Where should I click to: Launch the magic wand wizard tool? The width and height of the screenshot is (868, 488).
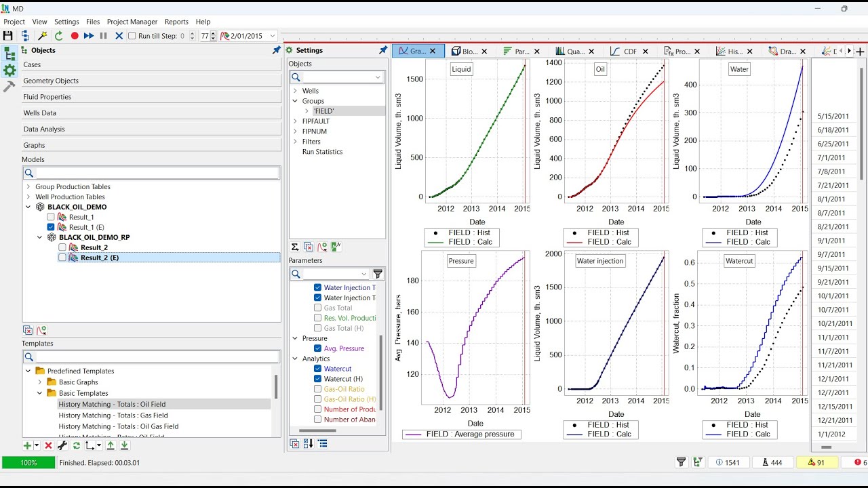43,36
